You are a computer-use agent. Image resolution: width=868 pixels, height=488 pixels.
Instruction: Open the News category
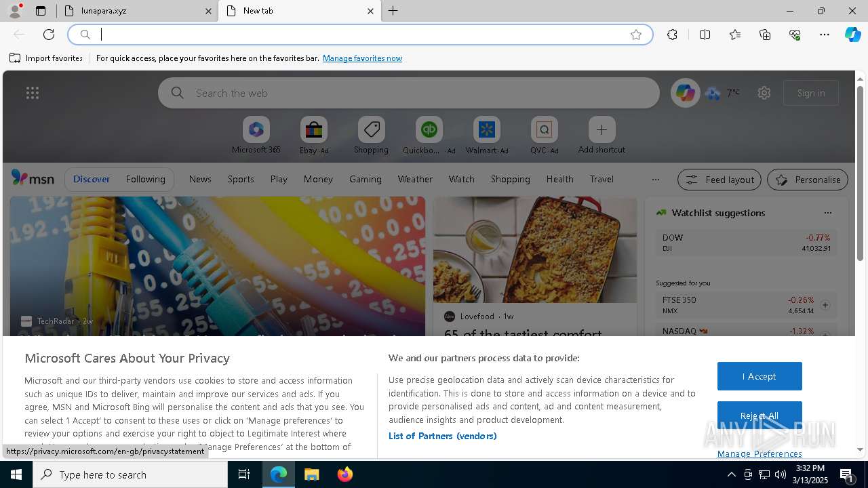pos(200,179)
